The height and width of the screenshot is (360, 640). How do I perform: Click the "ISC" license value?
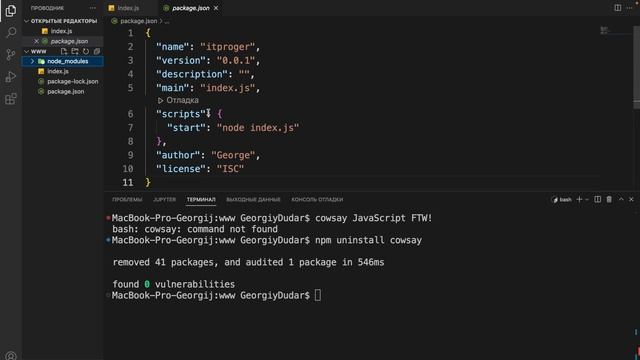click(x=230, y=169)
